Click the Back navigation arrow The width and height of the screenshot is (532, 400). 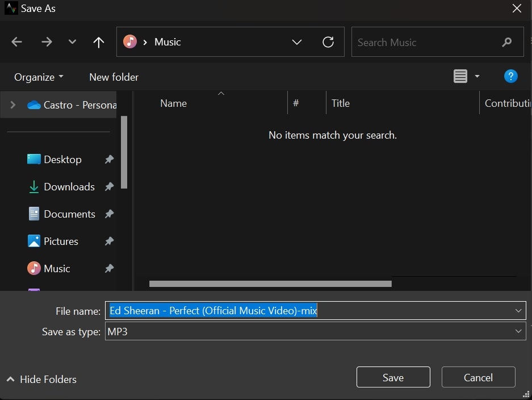click(17, 42)
